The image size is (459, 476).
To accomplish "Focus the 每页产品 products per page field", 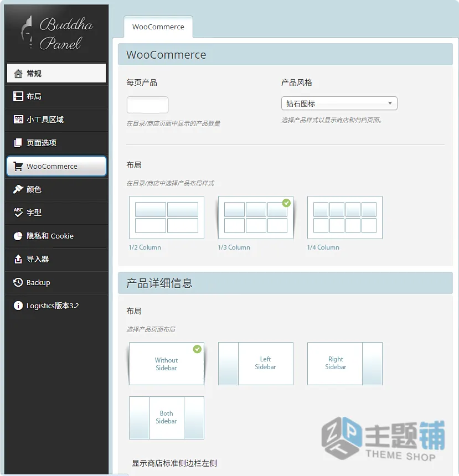I will click(x=147, y=105).
